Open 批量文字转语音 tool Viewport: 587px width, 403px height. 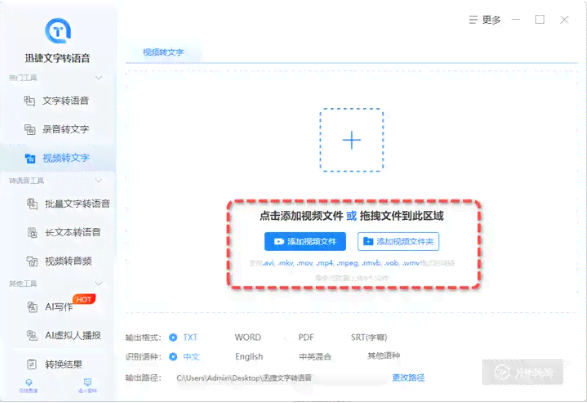(69, 204)
